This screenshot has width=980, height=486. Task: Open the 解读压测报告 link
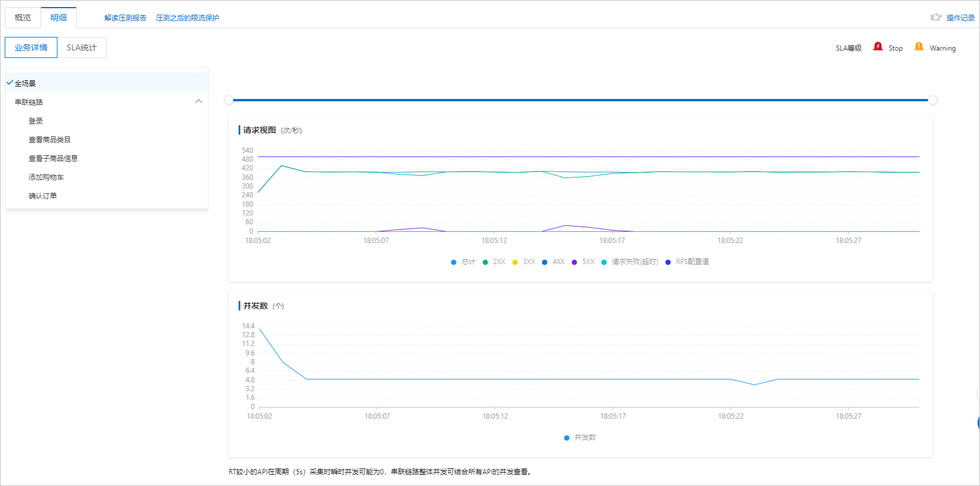(125, 18)
